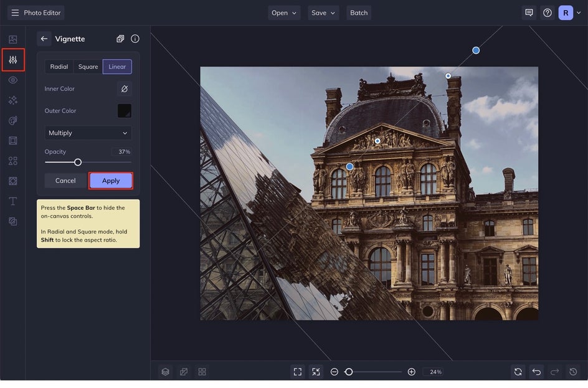Click the Text tool icon in sidebar
The image size is (588, 388).
tap(13, 201)
